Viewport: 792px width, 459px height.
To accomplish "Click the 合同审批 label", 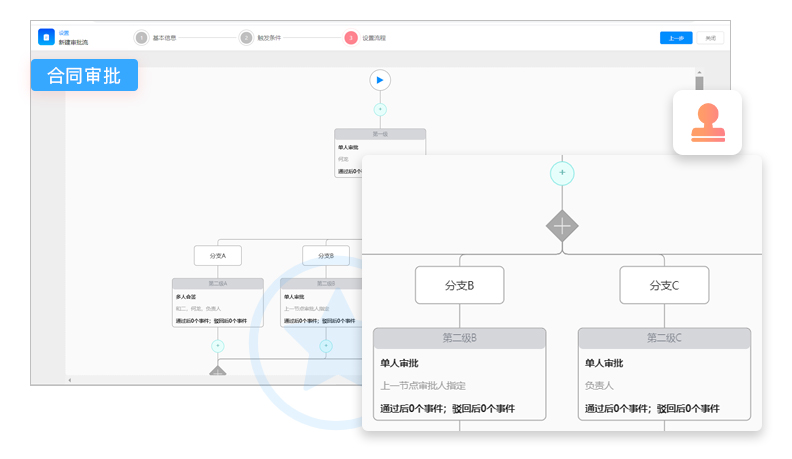I will point(84,75).
